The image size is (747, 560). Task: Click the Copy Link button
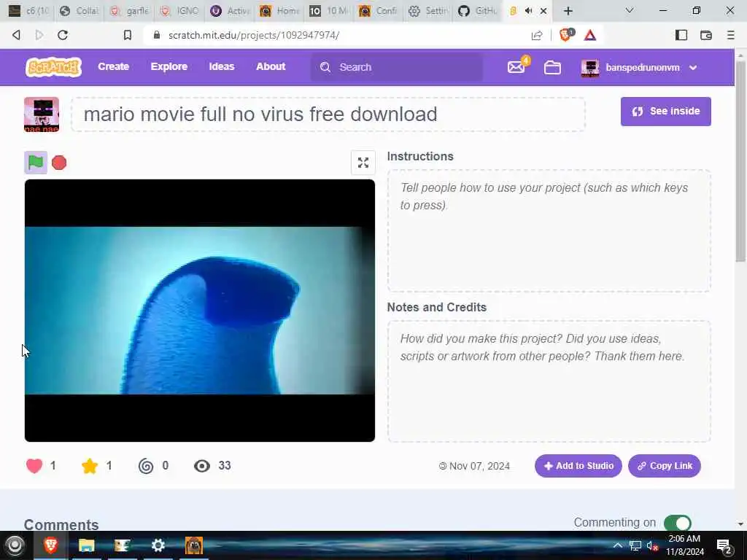(664, 466)
